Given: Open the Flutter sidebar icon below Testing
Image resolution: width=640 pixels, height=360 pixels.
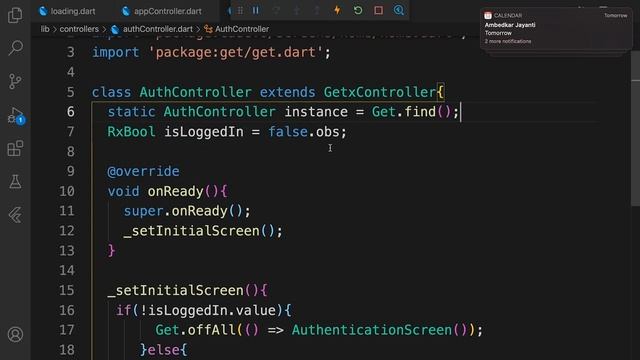Looking at the screenshot, I should coord(15,215).
